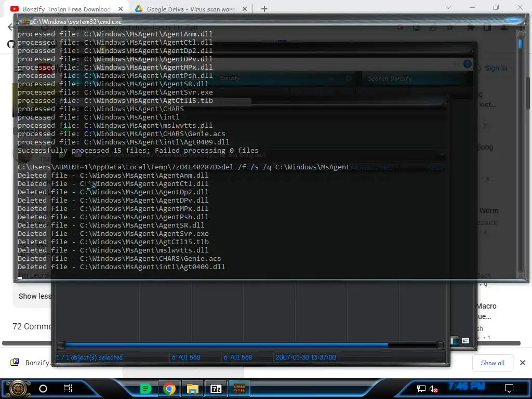This screenshot has width=532, height=399.
Task: Click 'processed file: ...intl\Agt0409.dll' line
Action: 124,142
